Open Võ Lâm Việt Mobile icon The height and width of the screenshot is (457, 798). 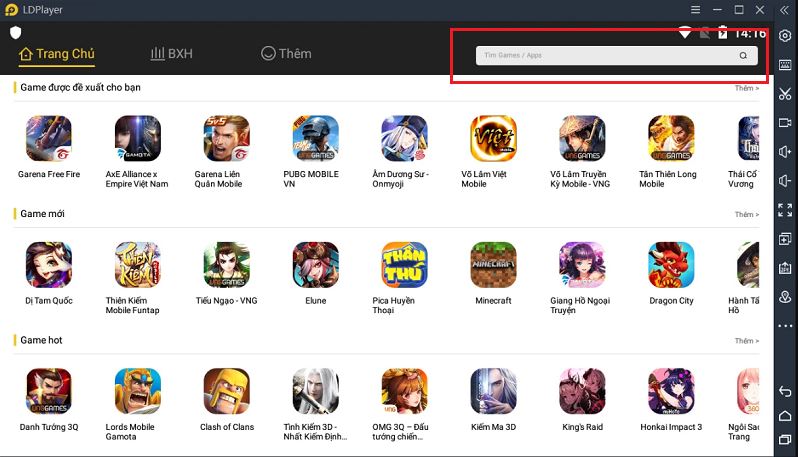tap(493, 138)
